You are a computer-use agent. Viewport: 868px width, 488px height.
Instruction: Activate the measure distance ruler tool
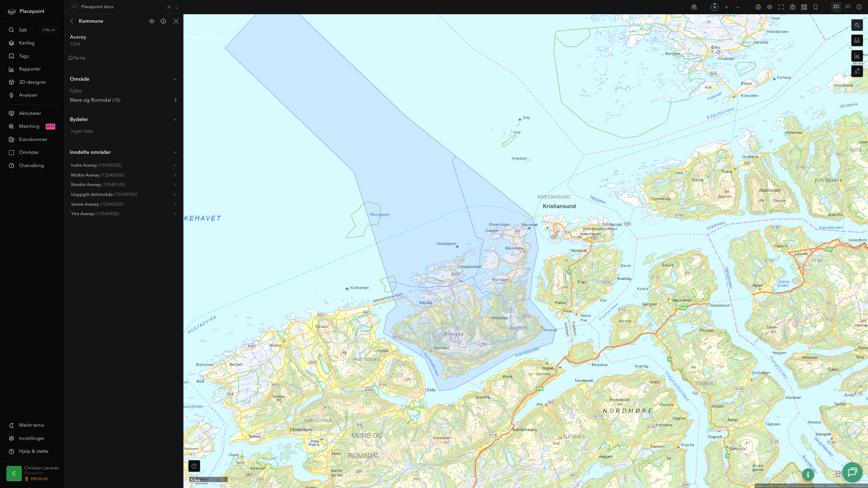(x=857, y=40)
